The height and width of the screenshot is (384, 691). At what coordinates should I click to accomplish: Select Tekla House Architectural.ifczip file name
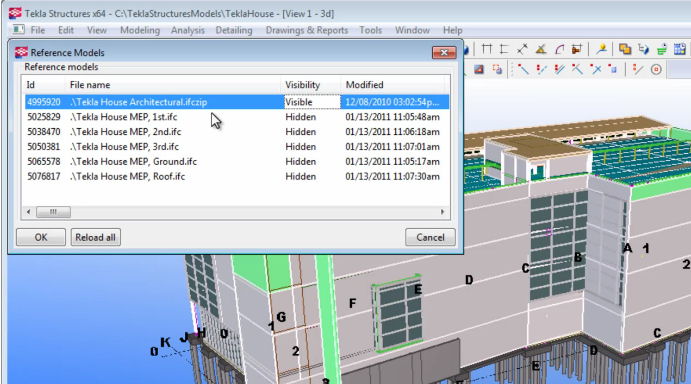[x=139, y=102]
